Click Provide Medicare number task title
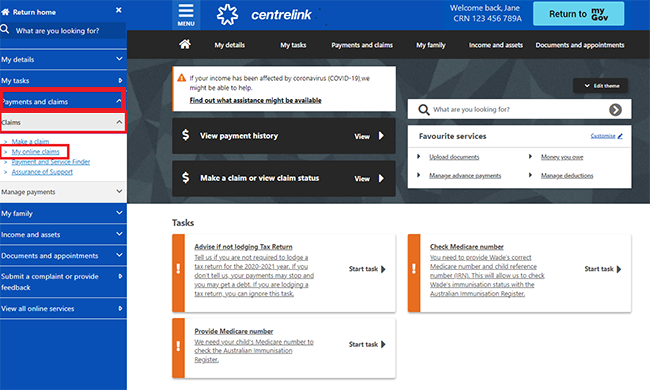 coord(234,331)
